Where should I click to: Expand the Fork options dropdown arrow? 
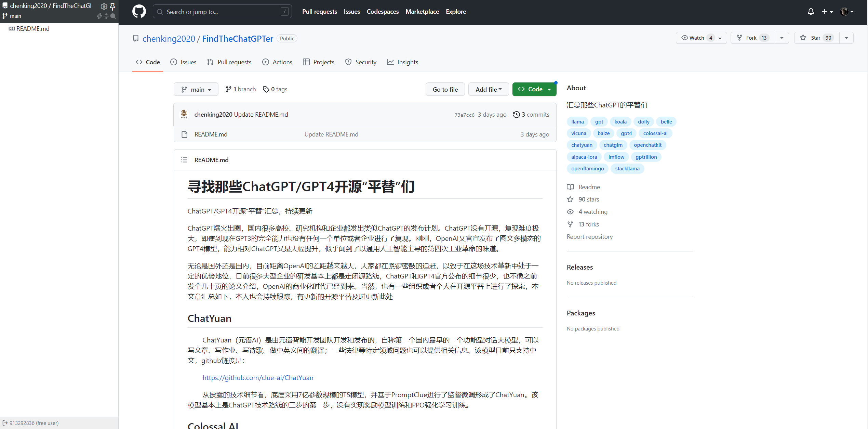click(x=782, y=38)
